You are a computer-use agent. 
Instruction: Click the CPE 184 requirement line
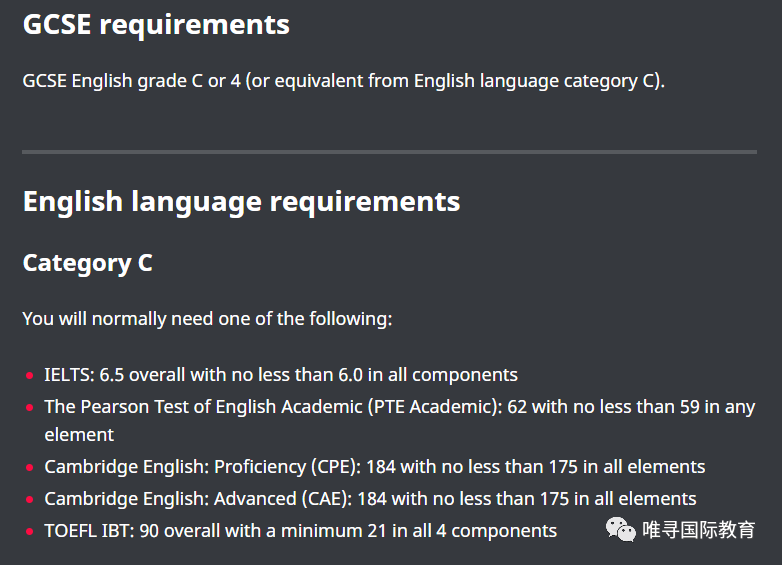pyautogui.click(x=375, y=467)
